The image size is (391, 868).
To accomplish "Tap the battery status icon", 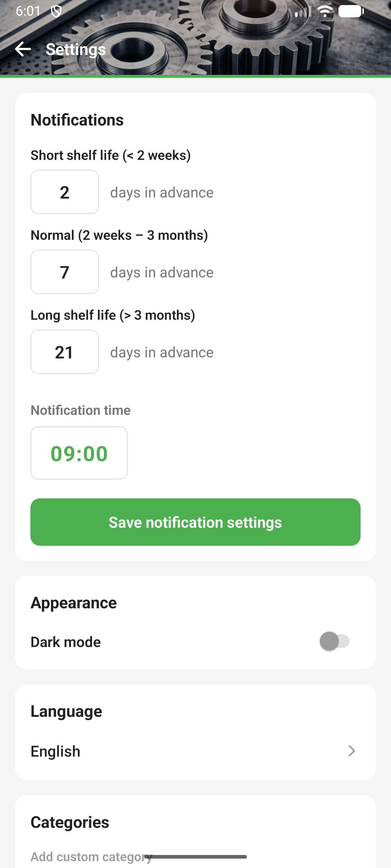I will [351, 12].
